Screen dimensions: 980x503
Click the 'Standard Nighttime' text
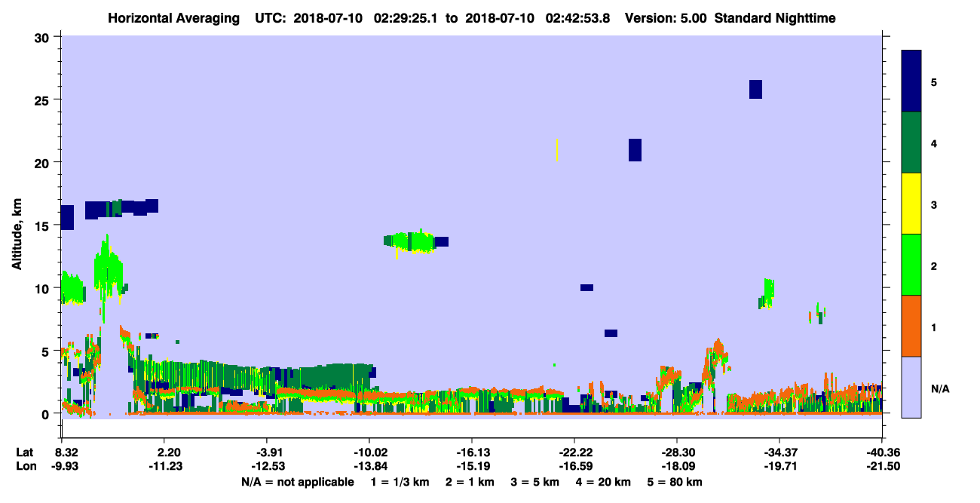pyautogui.click(x=775, y=17)
